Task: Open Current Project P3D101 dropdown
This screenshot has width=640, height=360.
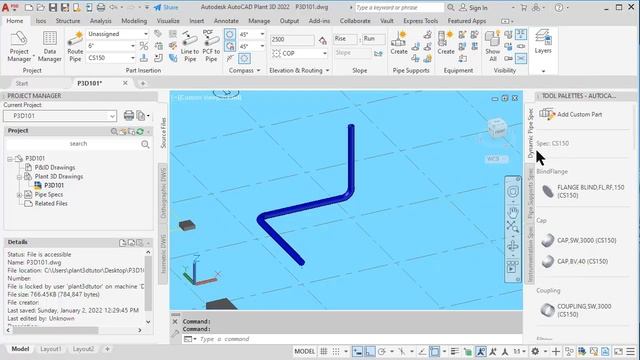Action: pos(60,116)
